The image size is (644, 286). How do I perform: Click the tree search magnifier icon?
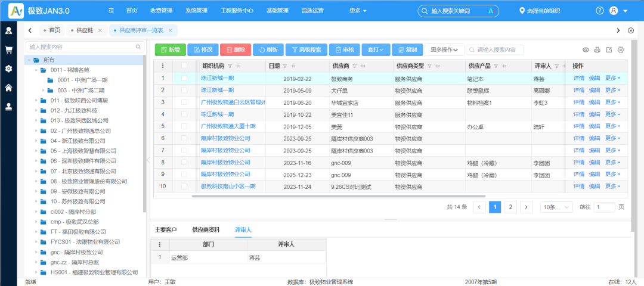click(x=138, y=47)
